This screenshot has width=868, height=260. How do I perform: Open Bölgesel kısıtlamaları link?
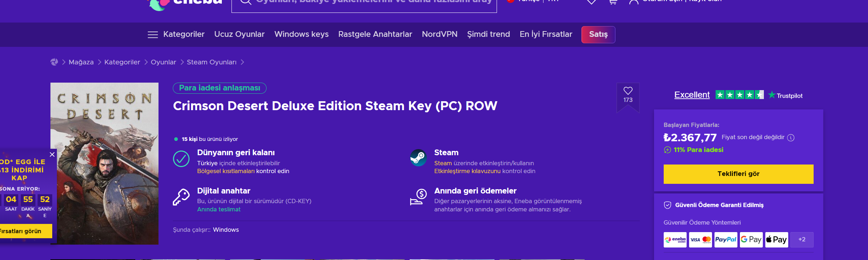tap(226, 171)
